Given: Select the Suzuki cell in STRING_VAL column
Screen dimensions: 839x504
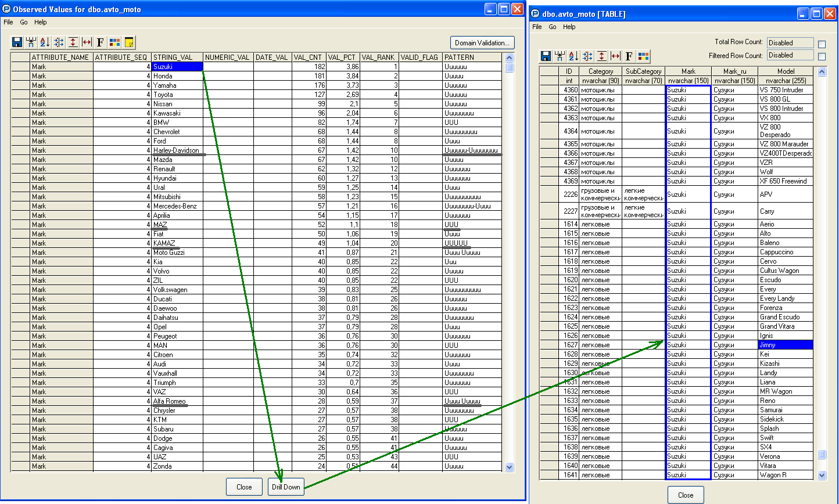Looking at the screenshot, I should [177, 67].
